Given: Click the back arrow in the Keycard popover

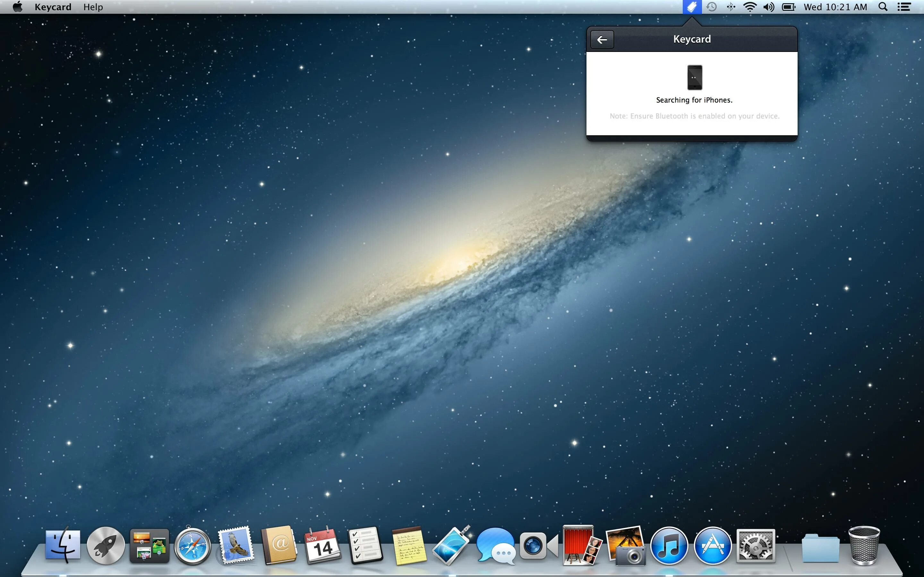Looking at the screenshot, I should coord(602,40).
